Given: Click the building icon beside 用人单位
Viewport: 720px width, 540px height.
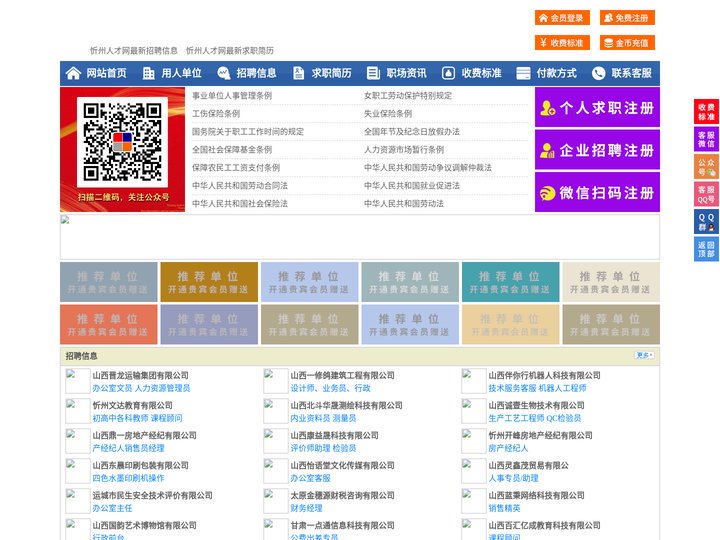Looking at the screenshot, I should pyautogui.click(x=149, y=73).
